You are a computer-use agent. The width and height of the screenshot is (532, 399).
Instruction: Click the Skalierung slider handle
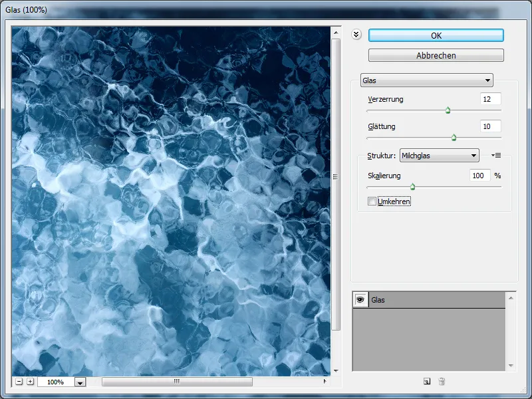click(x=412, y=187)
